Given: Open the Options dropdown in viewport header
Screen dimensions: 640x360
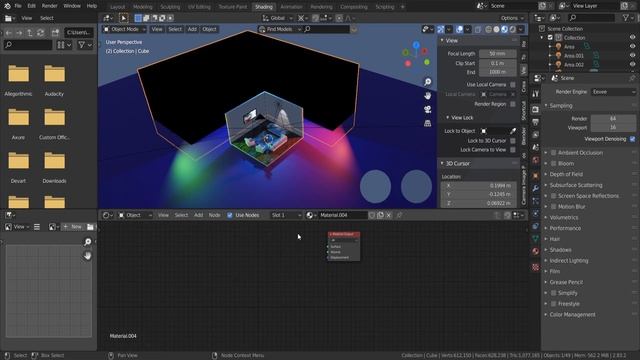Looking at the screenshot, I should coord(512,18).
